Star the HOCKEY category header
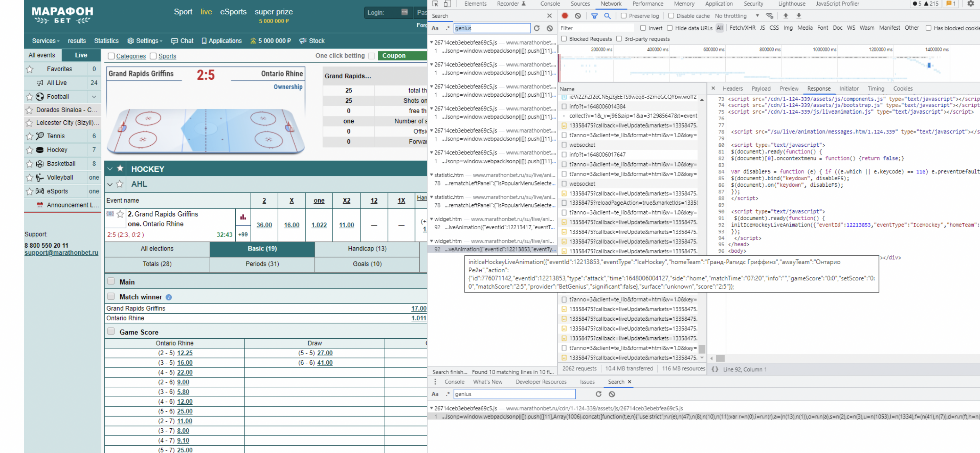980x453 pixels. click(120, 168)
